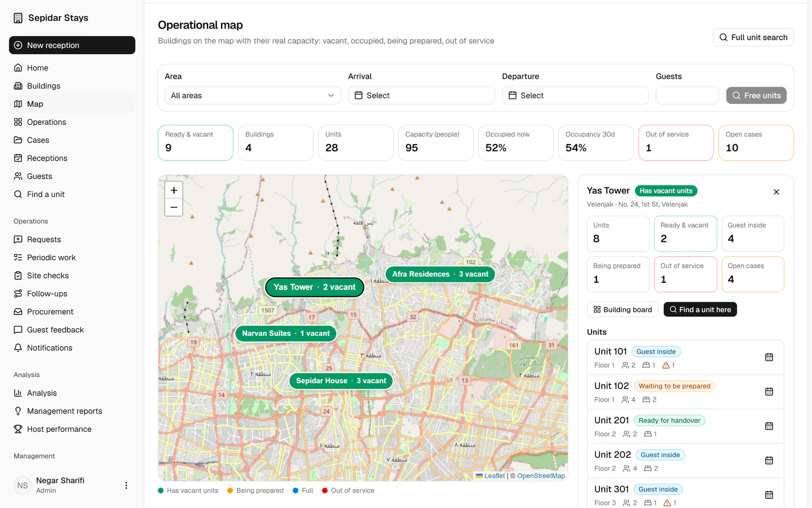Click the Management reports lightbulb icon
812x508 pixels.
(18, 411)
